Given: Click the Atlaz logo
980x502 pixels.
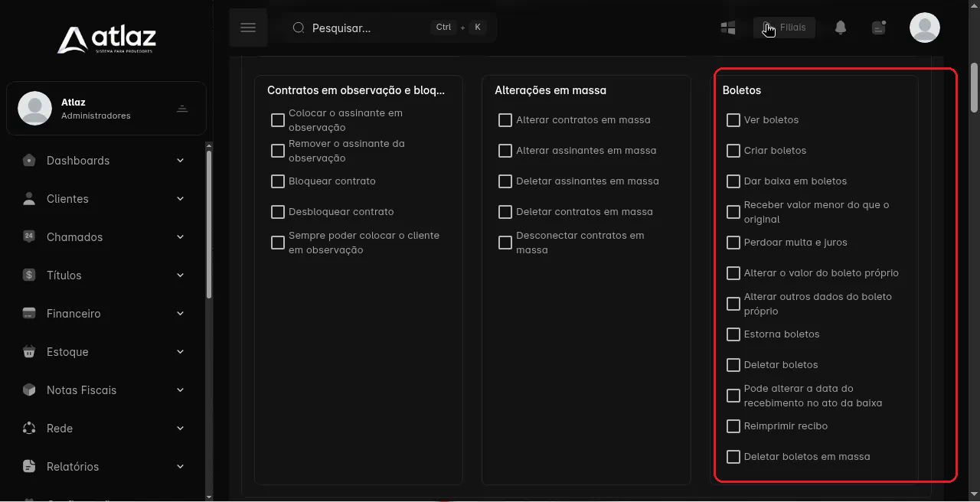Looking at the screenshot, I should pyautogui.click(x=106, y=39).
